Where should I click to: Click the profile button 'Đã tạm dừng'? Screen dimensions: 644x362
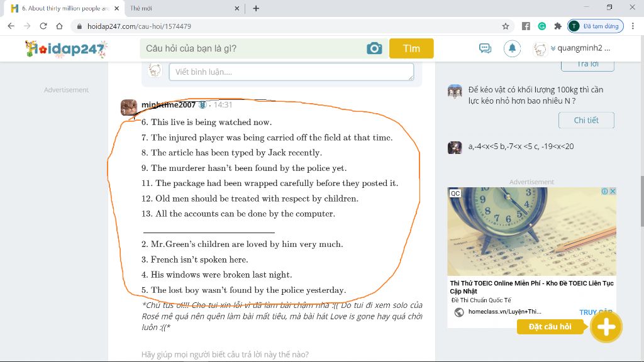[595, 26]
